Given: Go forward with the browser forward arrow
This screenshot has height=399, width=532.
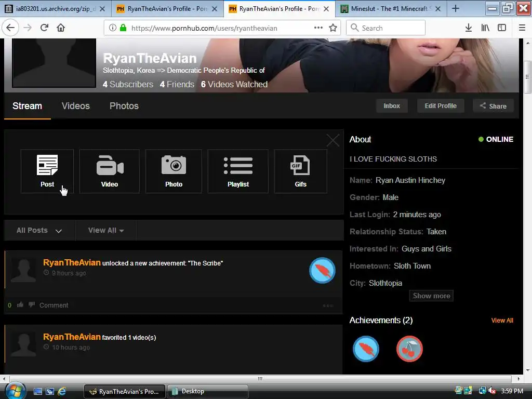Looking at the screenshot, I should coord(28,28).
